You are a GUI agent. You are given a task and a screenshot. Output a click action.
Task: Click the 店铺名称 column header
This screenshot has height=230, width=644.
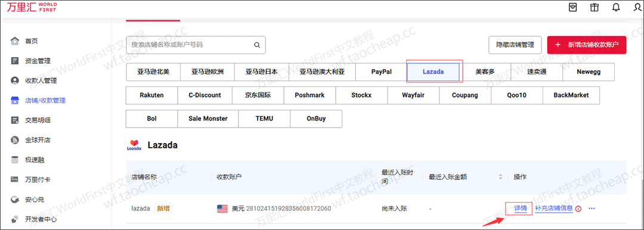(x=144, y=177)
